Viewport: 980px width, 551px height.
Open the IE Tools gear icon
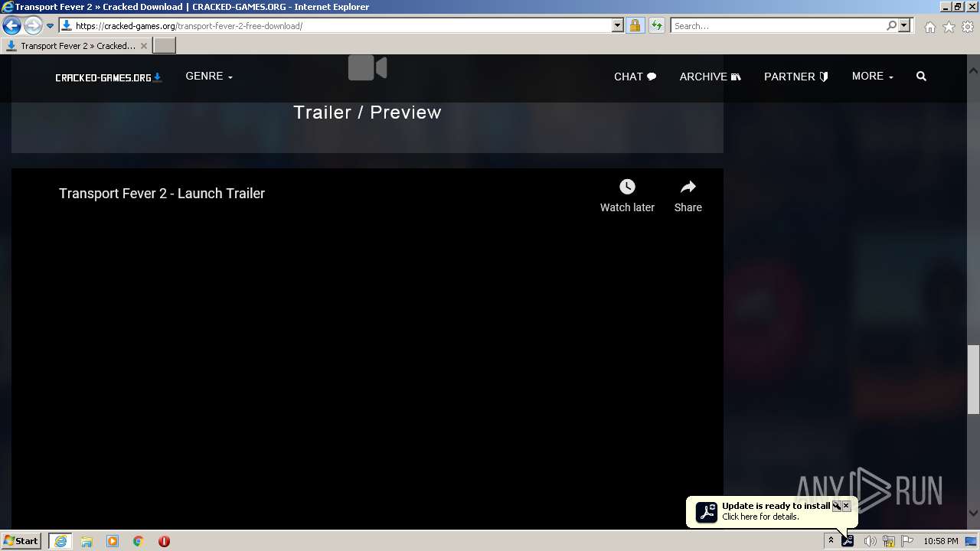[968, 27]
